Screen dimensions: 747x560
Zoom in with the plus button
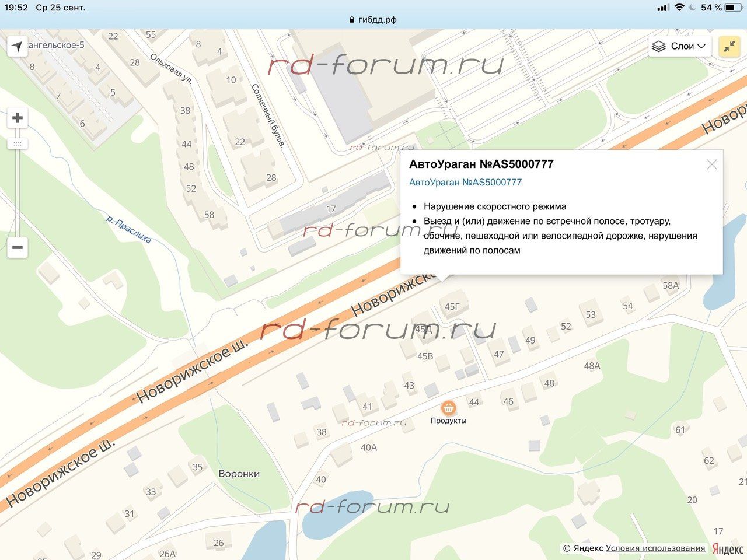point(18,118)
